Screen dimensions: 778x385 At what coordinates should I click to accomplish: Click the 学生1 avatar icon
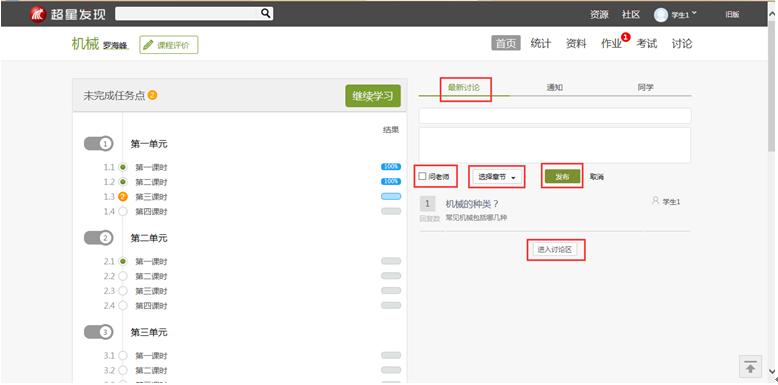[661, 15]
